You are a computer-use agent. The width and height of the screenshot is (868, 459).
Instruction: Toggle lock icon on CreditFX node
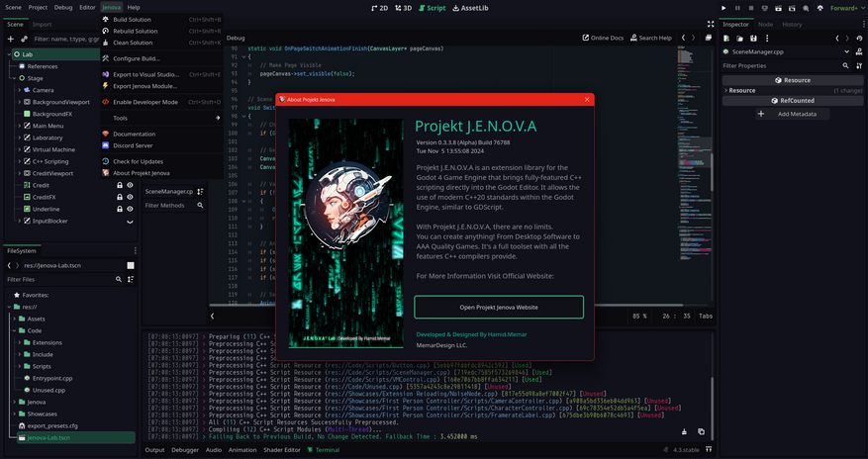(118, 197)
